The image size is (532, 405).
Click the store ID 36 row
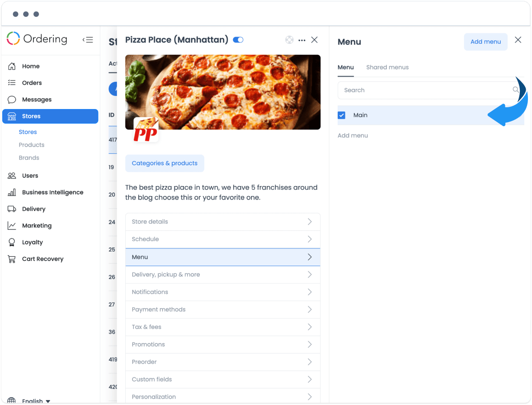tap(112, 332)
